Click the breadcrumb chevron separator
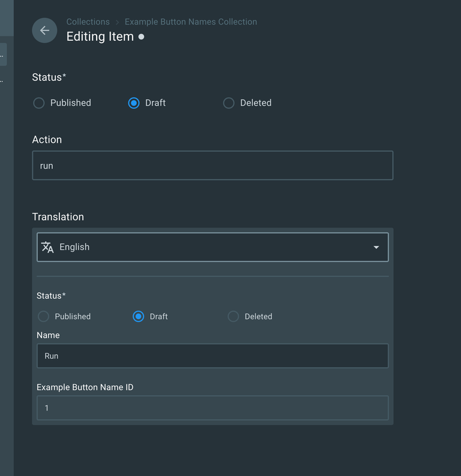461x476 pixels. 117,22
